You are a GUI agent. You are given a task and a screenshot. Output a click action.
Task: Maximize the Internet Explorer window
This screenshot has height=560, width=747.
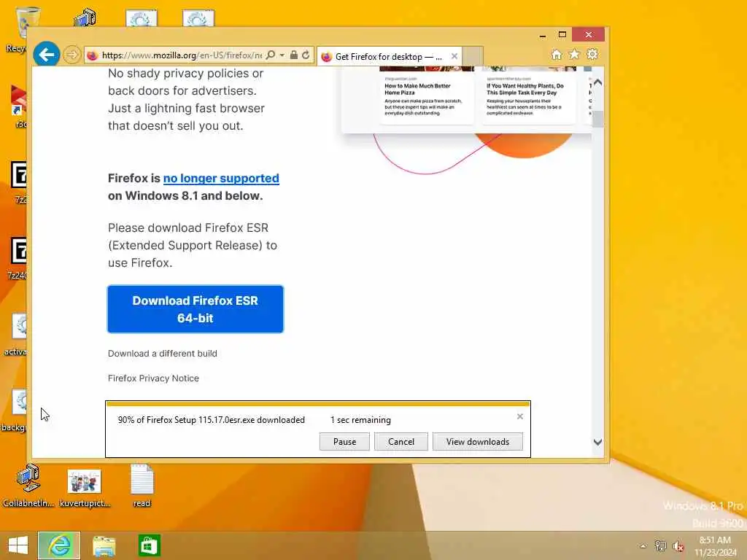tap(562, 35)
